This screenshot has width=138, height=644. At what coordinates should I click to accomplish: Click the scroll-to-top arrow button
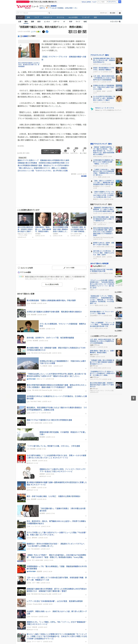coord(133,398)
